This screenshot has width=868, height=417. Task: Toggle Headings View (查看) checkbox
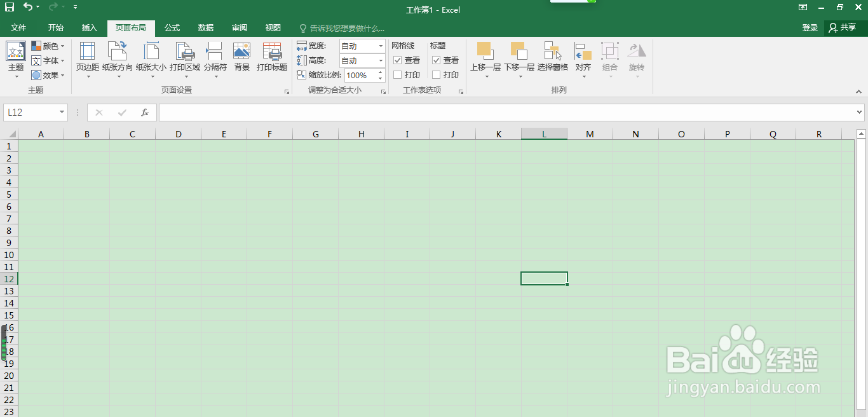437,60
